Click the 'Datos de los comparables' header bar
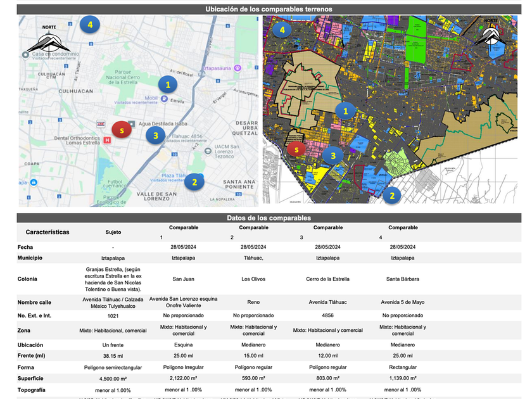532x399 pixels. click(x=269, y=218)
